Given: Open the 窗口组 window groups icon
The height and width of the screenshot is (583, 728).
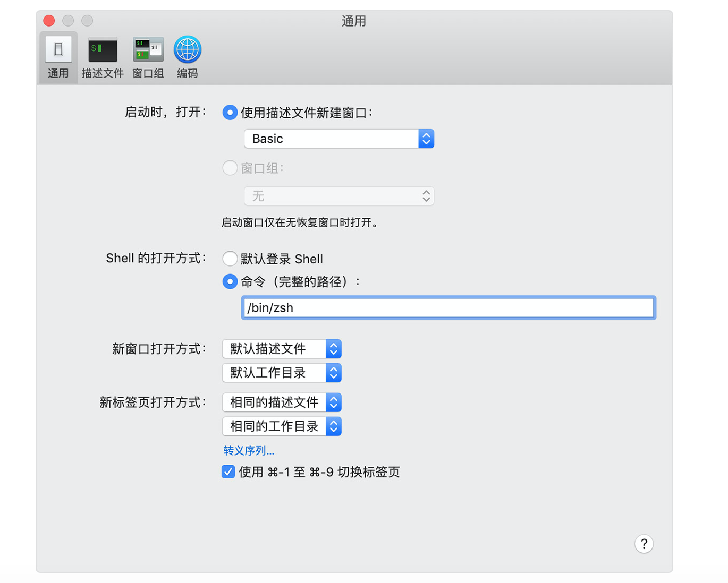Looking at the screenshot, I should pyautogui.click(x=148, y=50).
